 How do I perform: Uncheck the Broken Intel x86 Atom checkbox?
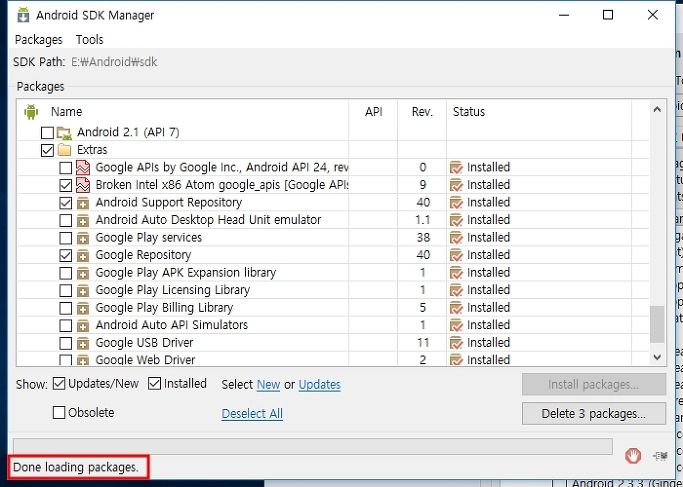[x=65, y=185]
